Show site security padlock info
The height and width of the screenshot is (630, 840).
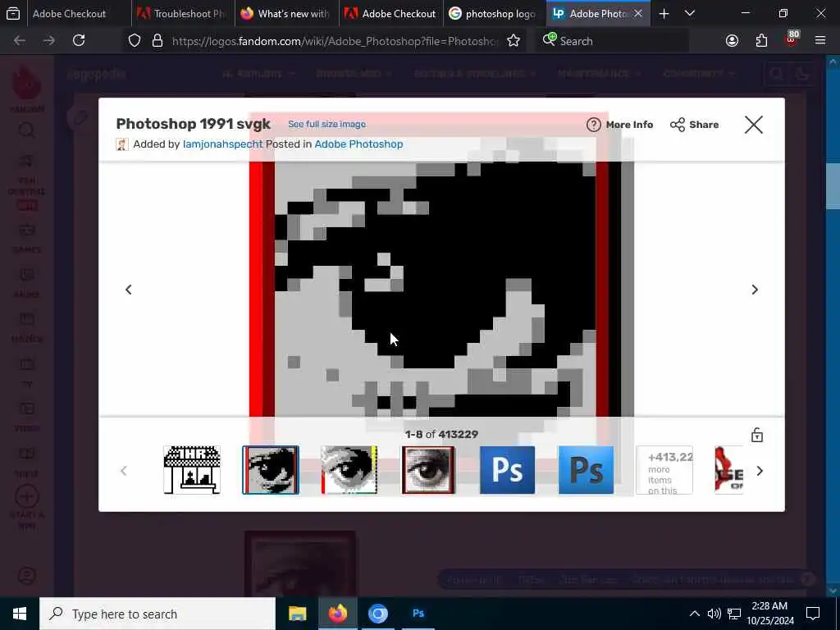tap(157, 40)
